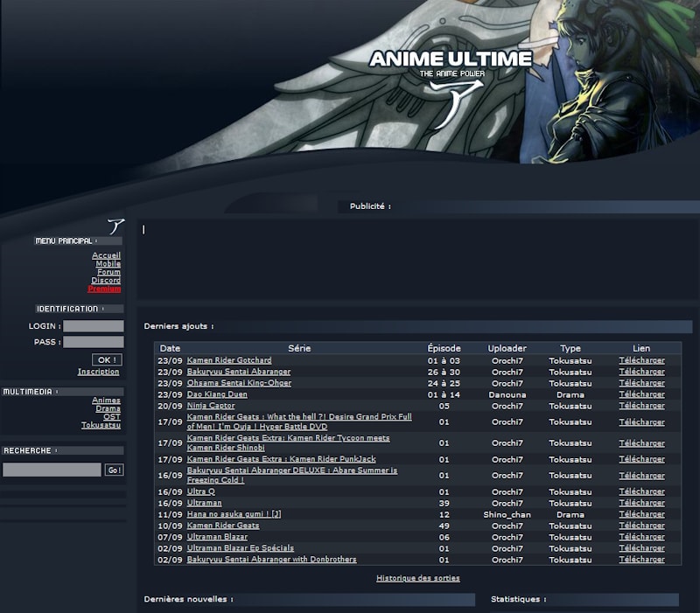This screenshot has height=613, width=700.
Task: Click the LOGIN input field
Action: [x=92, y=326]
